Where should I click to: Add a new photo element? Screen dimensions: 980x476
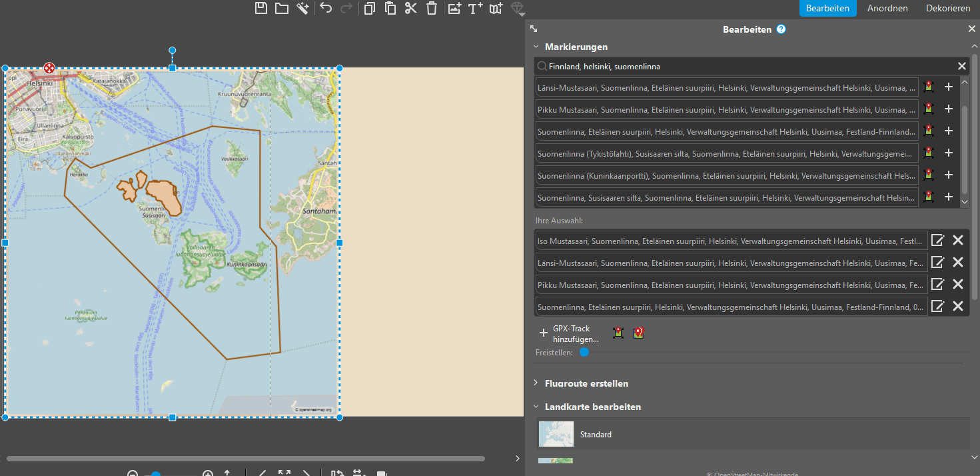tap(454, 8)
